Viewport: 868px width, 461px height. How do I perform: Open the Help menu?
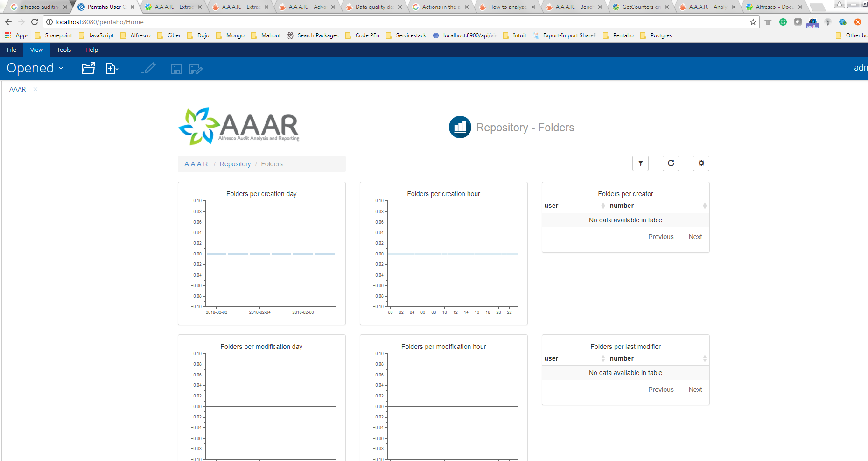pyautogui.click(x=91, y=50)
